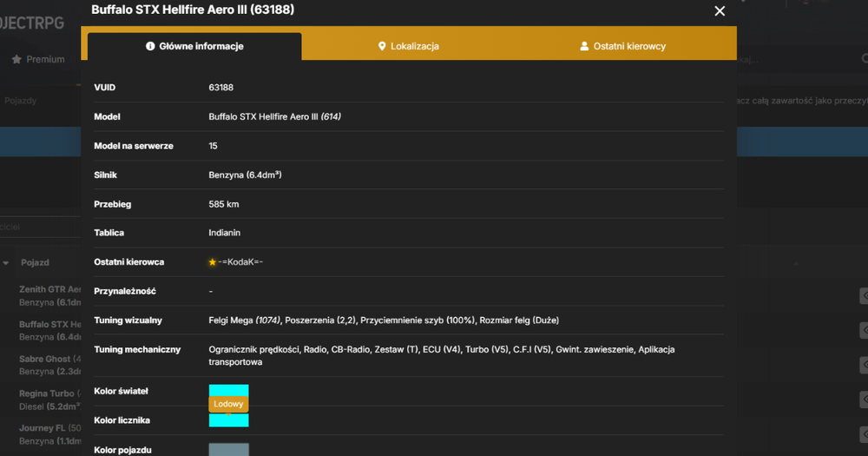Select mileage value 585 km
The height and width of the screenshot is (456, 868).
pyautogui.click(x=224, y=204)
